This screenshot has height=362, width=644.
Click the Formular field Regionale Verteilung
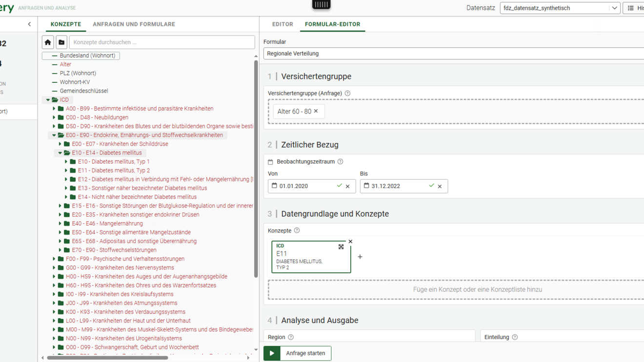(454, 54)
